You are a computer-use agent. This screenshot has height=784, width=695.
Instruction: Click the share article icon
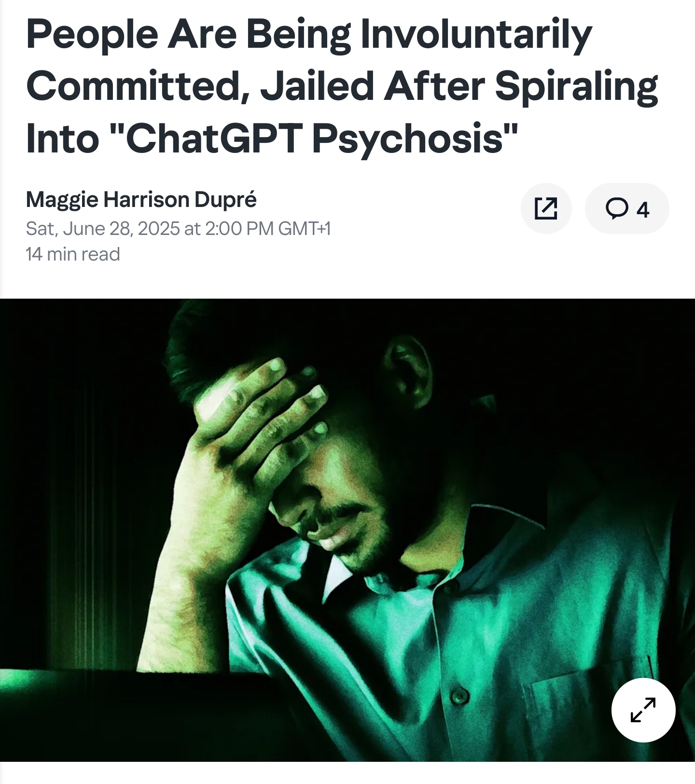(x=546, y=208)
